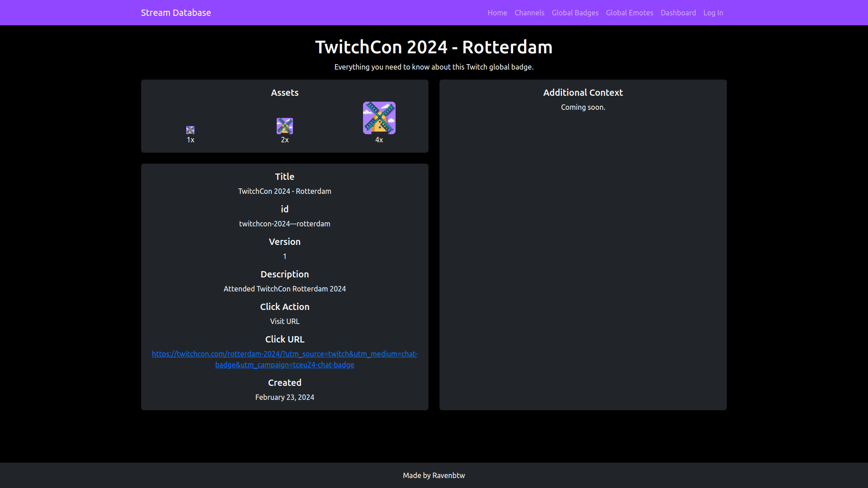This screenshot has width=868, height=488.
Task: Open the Dashboard nav item
Action: click(x=678, y=13)
